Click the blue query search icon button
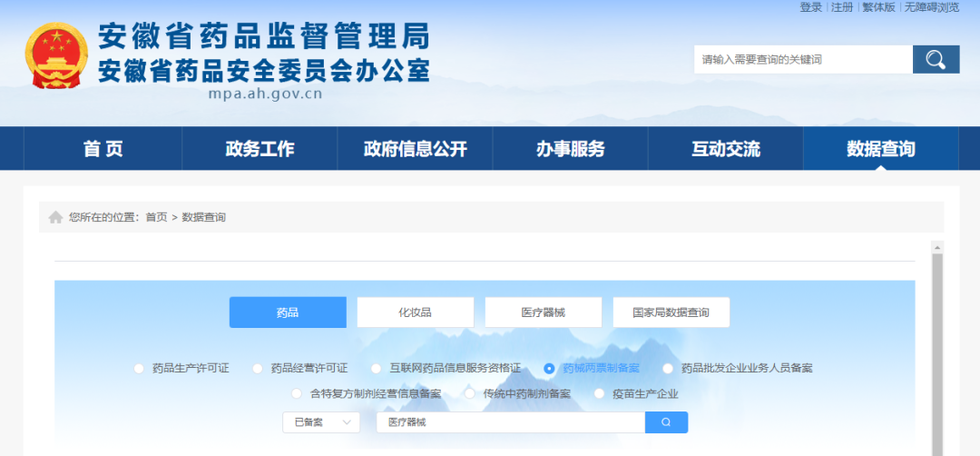Viewport: 980px width, 456px height. click(x=666, y=422)
